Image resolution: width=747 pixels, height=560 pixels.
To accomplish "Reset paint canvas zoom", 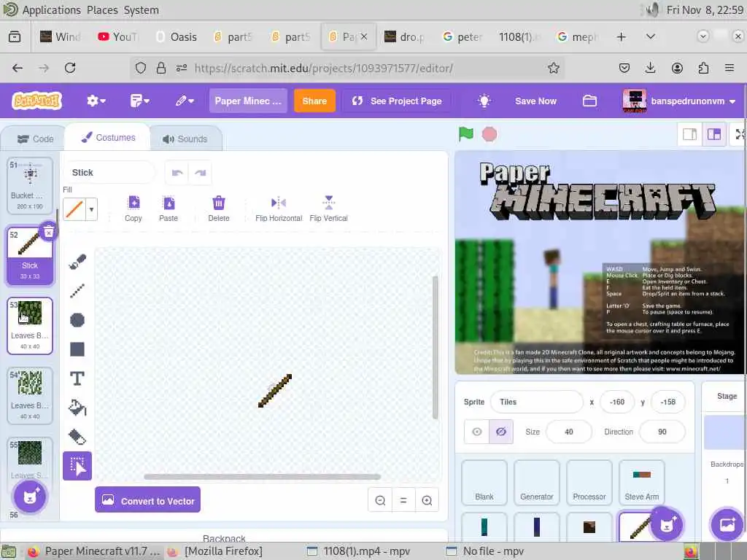I will click(x=403, y=500).
